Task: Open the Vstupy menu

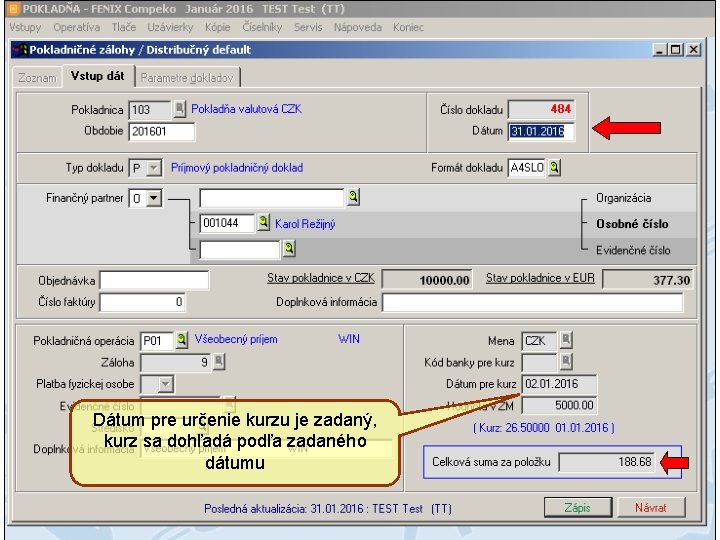Action: [x=25, y=28]
